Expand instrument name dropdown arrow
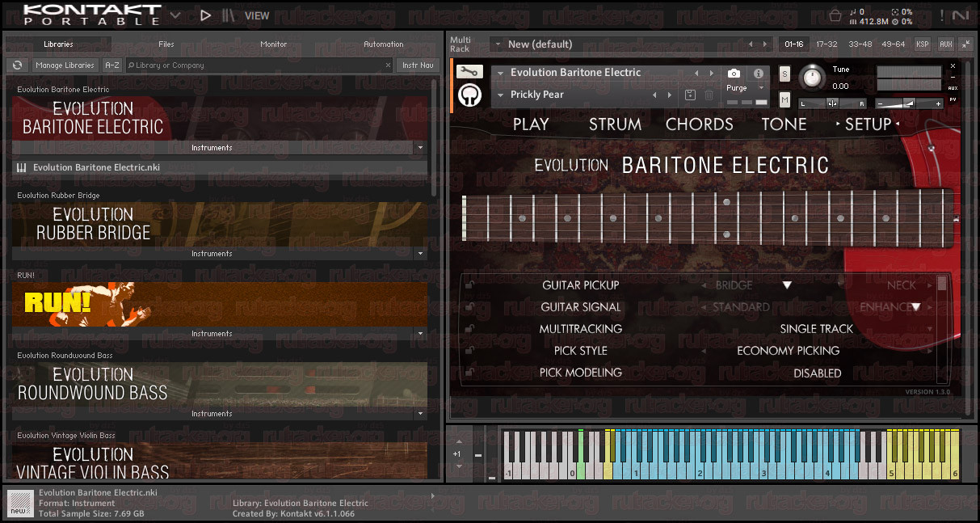 (x=501, y=73)
